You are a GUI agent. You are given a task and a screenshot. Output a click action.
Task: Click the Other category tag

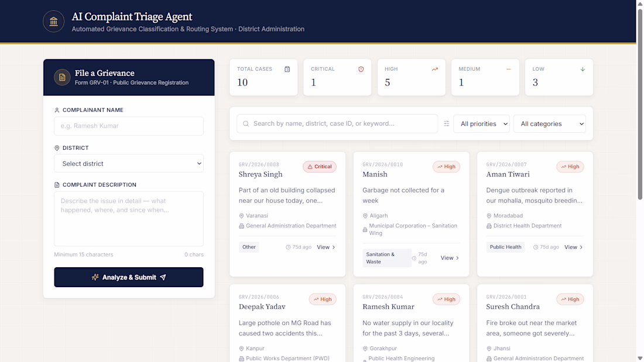tap(249, 247)
